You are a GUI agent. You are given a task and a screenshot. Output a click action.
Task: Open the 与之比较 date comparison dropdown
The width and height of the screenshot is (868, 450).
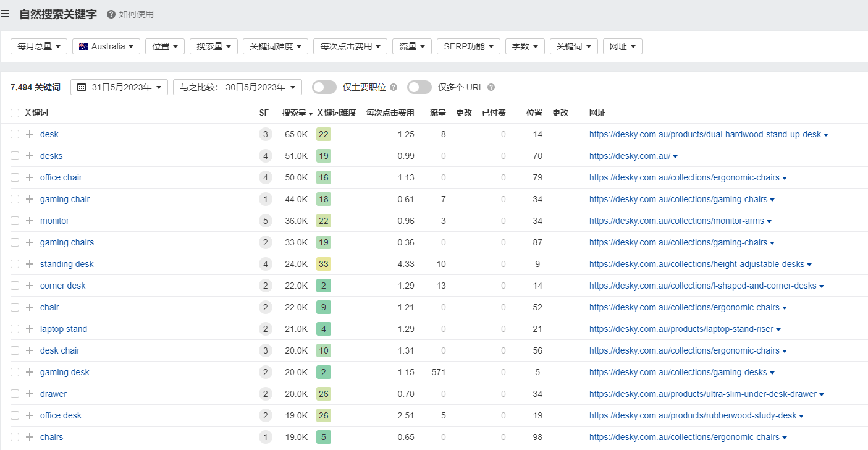(x=237, y=87)
